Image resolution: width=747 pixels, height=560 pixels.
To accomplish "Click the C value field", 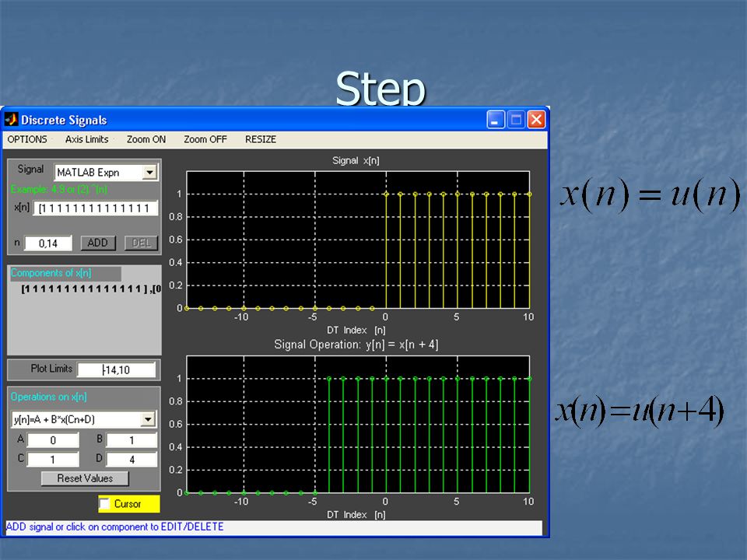I will click(x=53, y=460).
